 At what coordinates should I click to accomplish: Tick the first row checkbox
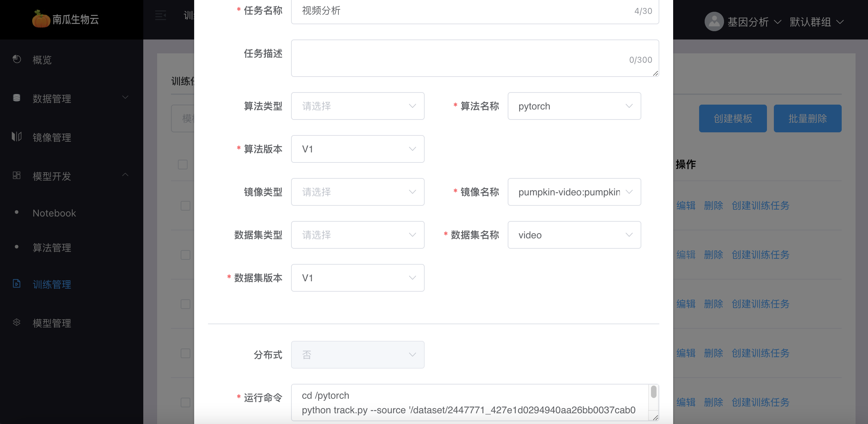click(x=186, y=206)
